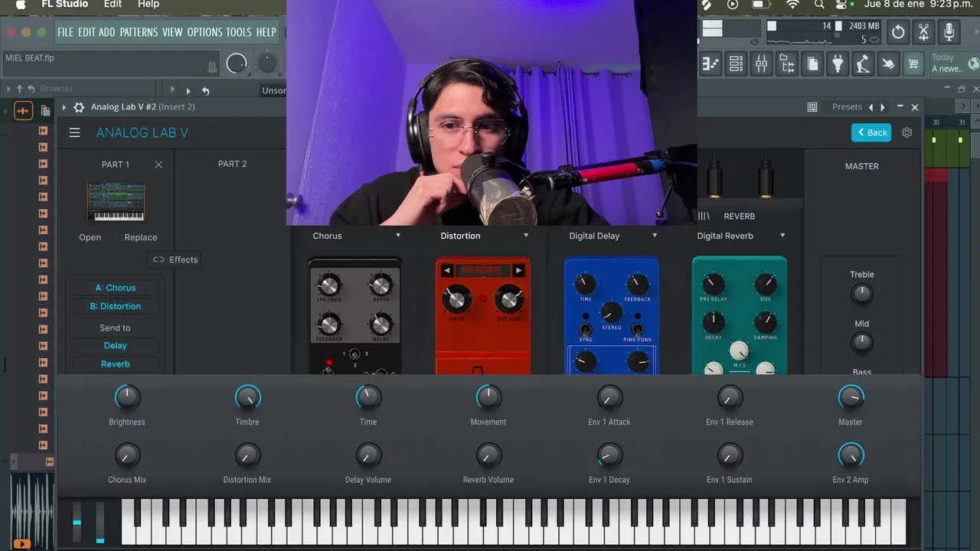Click next distortion type arrow on pedal

518,270
